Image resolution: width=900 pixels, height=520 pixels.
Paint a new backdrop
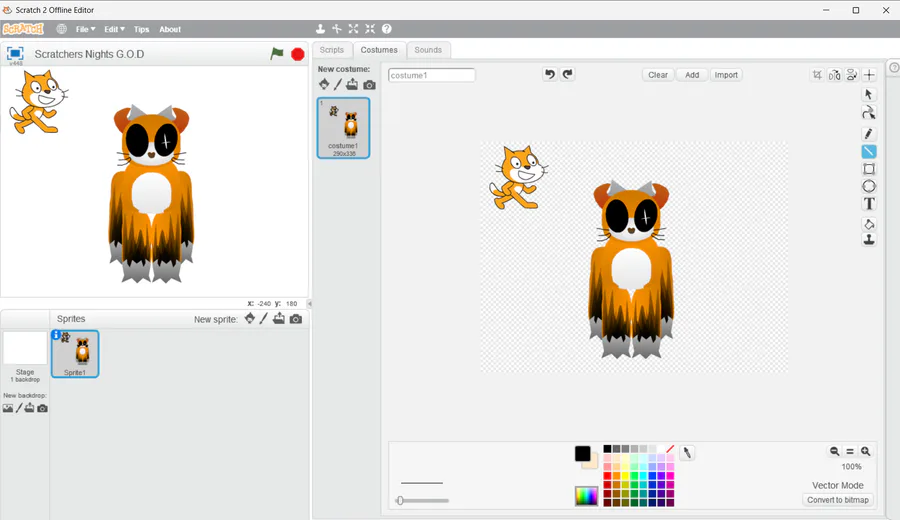(19, 408)
